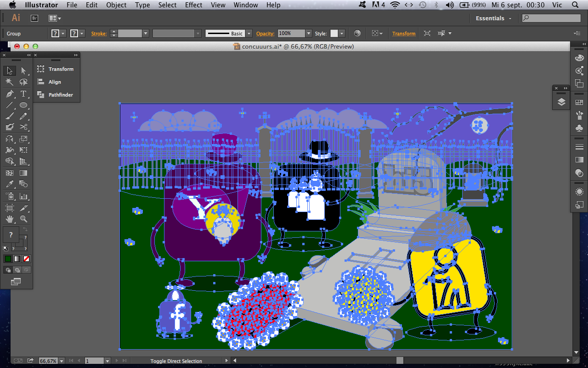
Task: Expand the Opacity value dropdown
Action: coord(309,34)
